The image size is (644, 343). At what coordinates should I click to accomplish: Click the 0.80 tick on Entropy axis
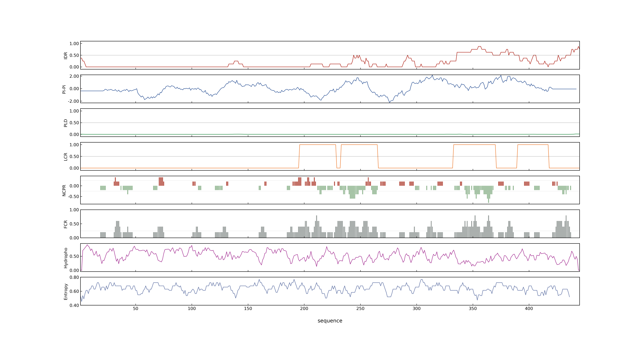[74, 277]
